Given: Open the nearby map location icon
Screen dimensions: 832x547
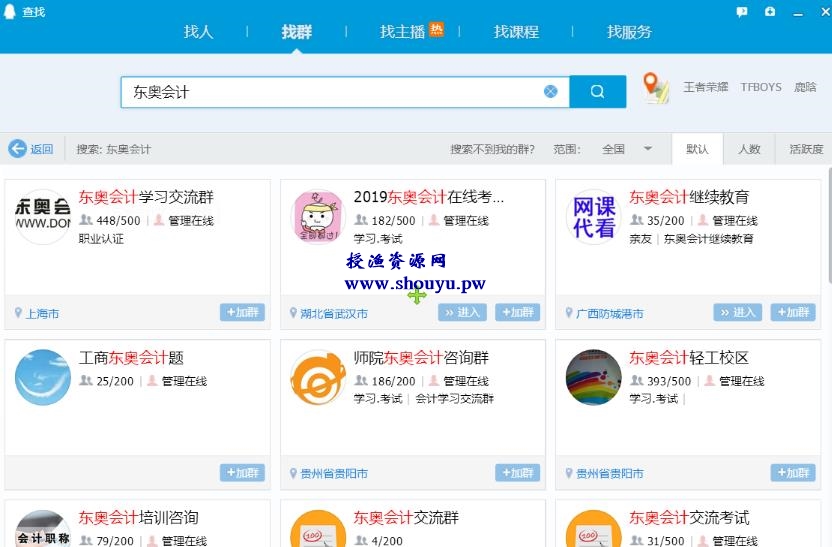Looking at the screenshot, I should pyautogui.click(x=655, y=87).
